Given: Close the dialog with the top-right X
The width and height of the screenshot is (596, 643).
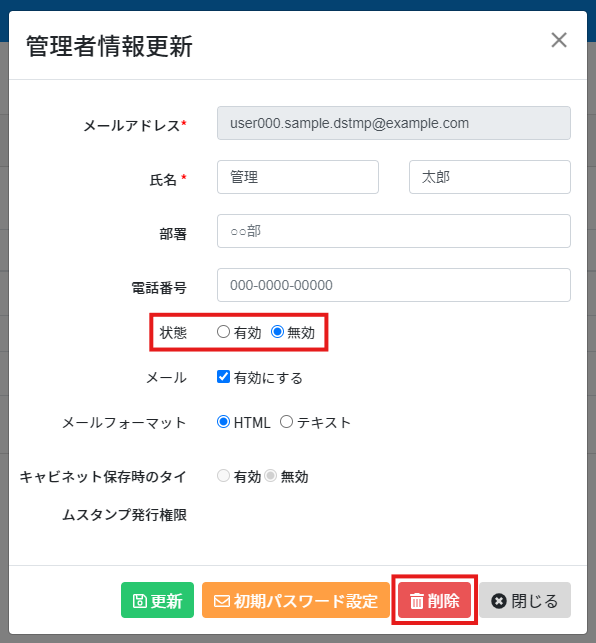Looking at the screenshot, I should point(559,40).
